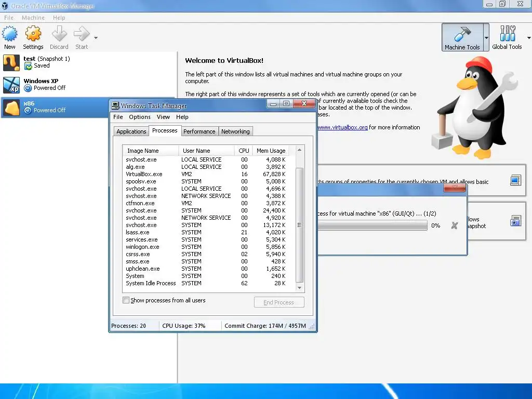This screenshot has height=399, width=532.
Task: Switch to the Networking tab
Action: (x=235, y=131)
